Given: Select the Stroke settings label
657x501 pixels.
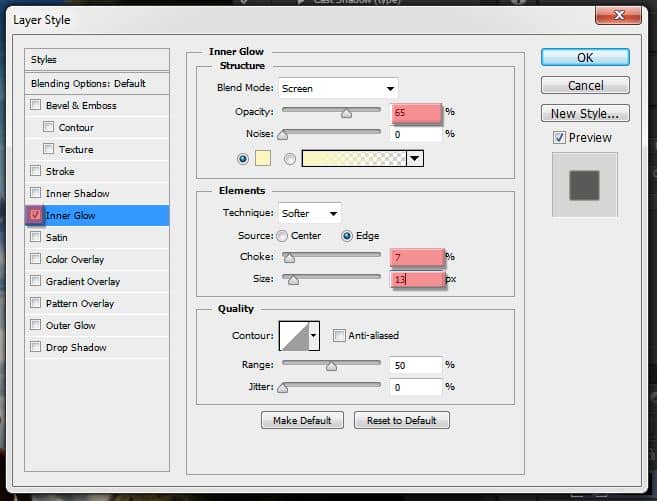Looking at the screenshot, I should (60, 171).
